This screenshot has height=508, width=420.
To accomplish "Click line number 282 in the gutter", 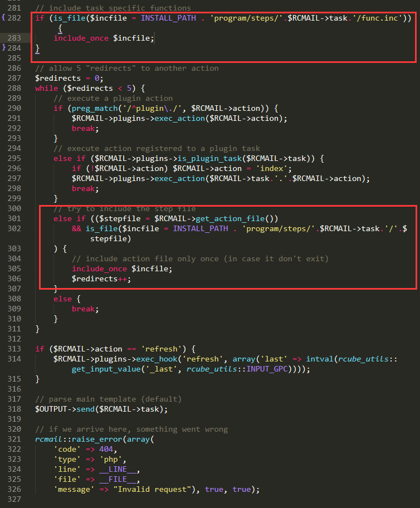I will point(14,18).
